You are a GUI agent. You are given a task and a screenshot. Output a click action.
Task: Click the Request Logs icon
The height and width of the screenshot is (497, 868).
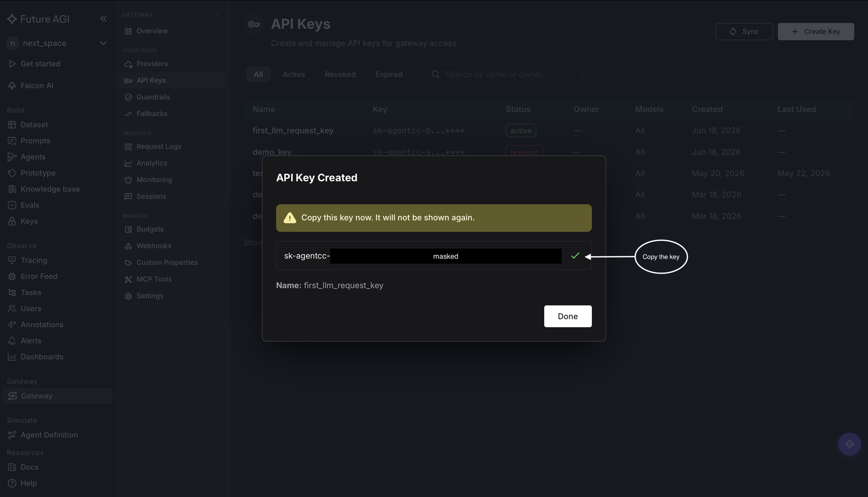[128, 147]
